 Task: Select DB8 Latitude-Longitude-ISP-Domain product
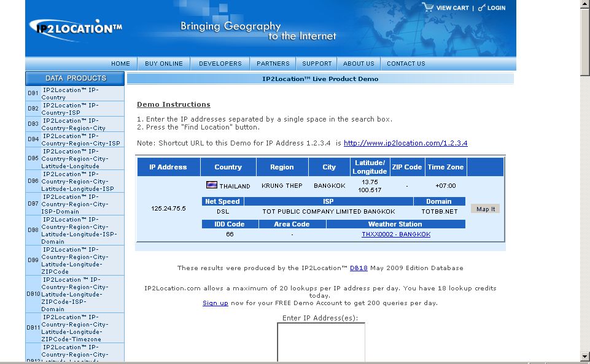pos(75,230)
